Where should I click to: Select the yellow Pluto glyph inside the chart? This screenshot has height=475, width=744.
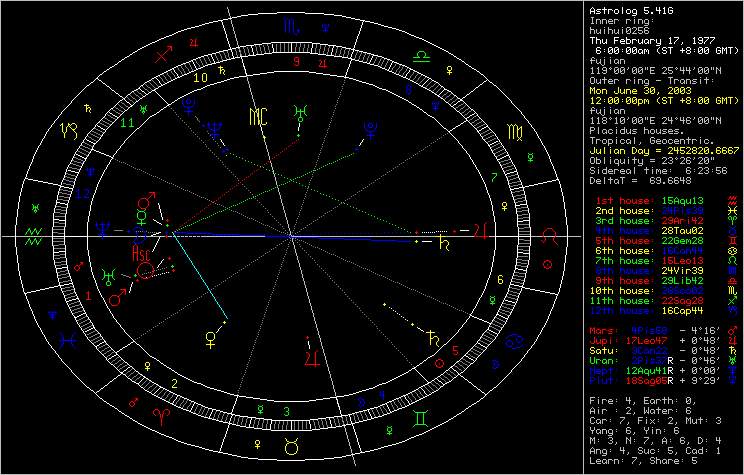pos(369,129)
